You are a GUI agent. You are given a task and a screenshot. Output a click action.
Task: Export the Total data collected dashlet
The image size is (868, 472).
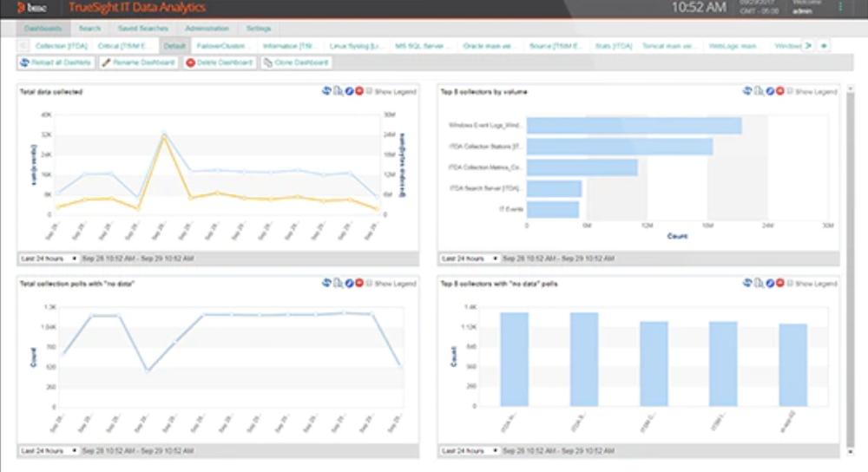pyautogui.click(x=338, y=91)
